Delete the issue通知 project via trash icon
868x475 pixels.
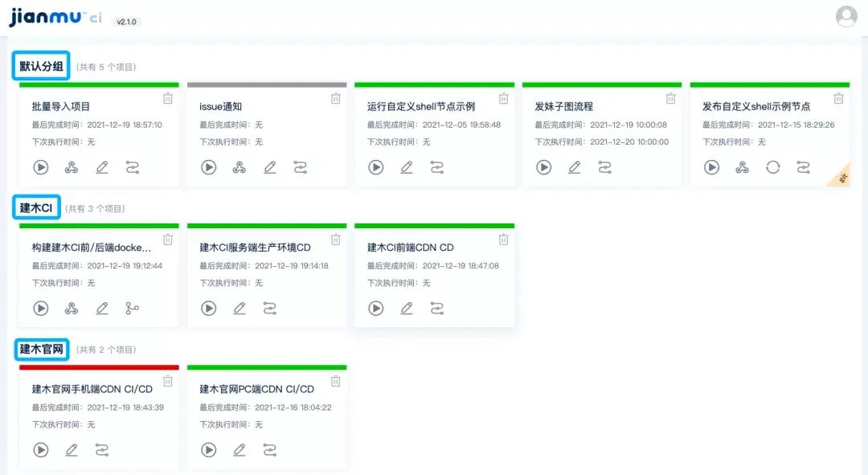[336, 98]
